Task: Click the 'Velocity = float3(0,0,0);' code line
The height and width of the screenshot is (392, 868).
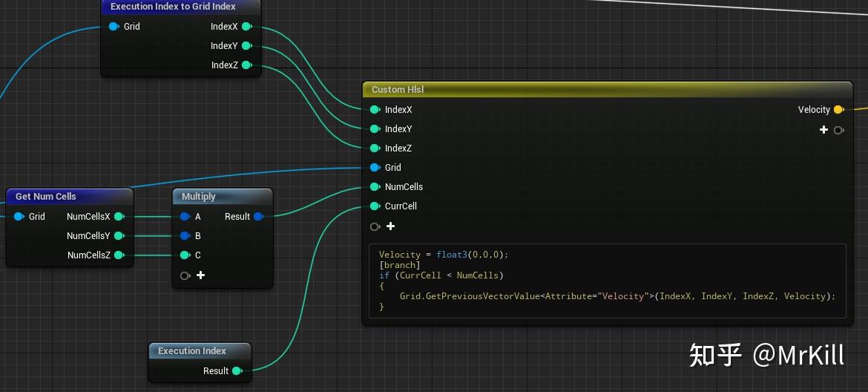Action: (444, 255)
